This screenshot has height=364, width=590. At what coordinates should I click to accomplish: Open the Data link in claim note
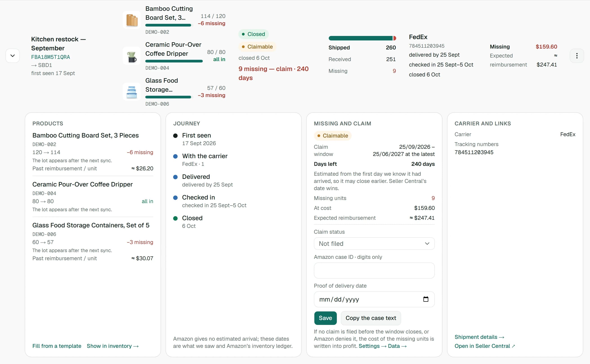point(397,346)
